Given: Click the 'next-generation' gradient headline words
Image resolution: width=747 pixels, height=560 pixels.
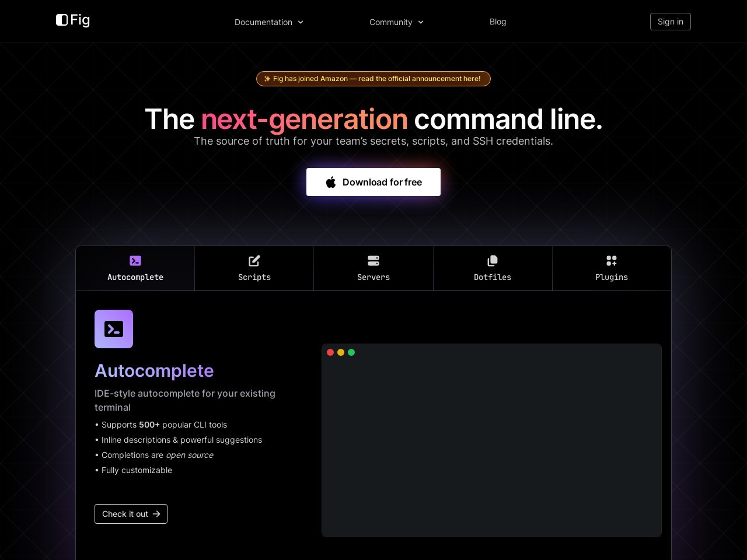Looking at the screenshot, I should [x=304, y=119].
